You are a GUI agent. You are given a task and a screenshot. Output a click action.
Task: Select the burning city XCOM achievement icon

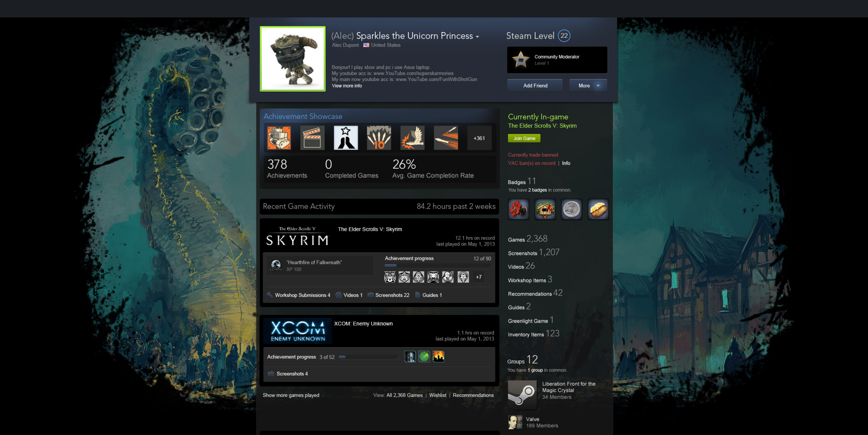(x=438, y=356)
